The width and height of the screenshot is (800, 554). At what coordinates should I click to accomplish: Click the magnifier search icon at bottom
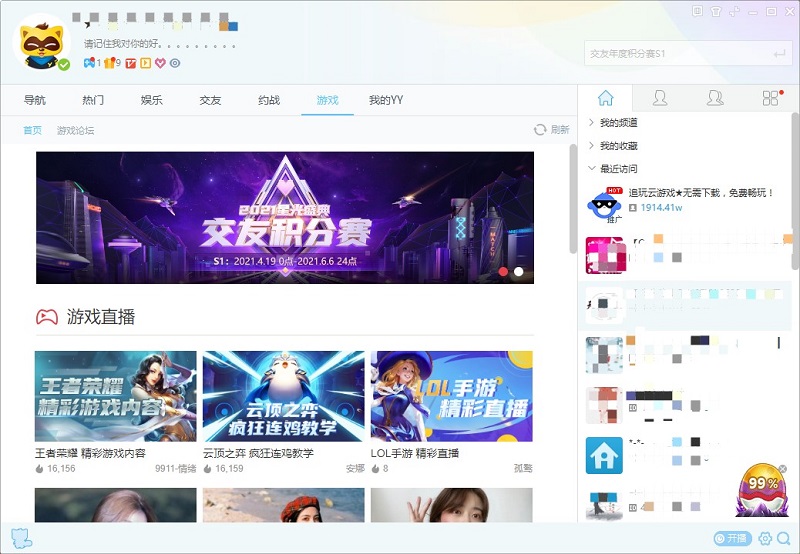coord(783,539)
